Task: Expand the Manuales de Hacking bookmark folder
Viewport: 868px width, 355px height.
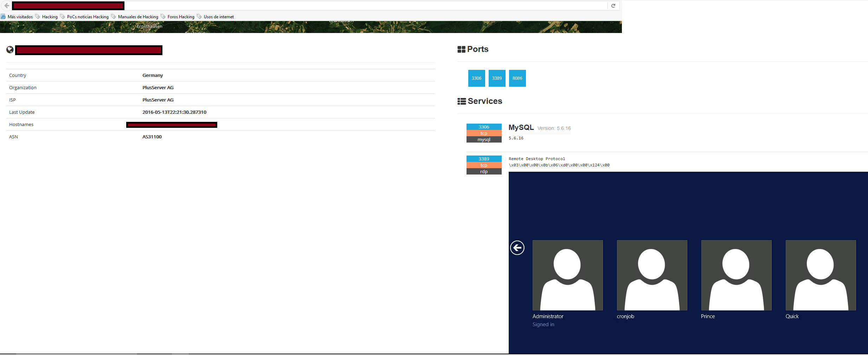Action: [x=135, y=17]
